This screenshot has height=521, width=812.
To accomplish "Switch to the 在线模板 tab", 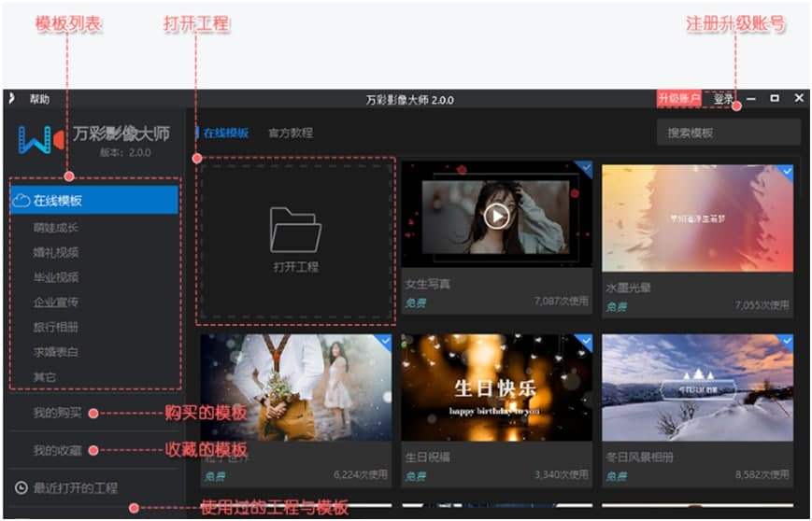I will click(225, 133).
